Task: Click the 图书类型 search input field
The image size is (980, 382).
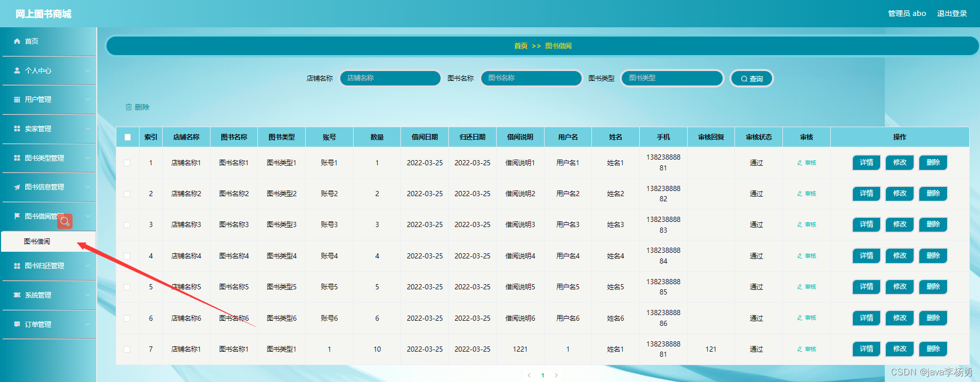Action: (x=672, y=78)
